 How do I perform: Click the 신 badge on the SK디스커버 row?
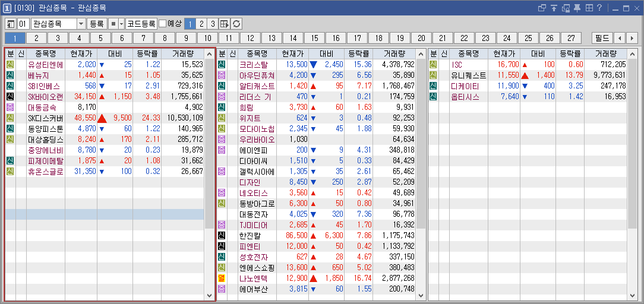10,118
